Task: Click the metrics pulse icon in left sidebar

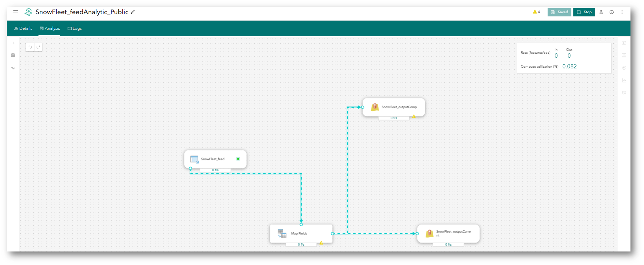Action: point(13,68)
